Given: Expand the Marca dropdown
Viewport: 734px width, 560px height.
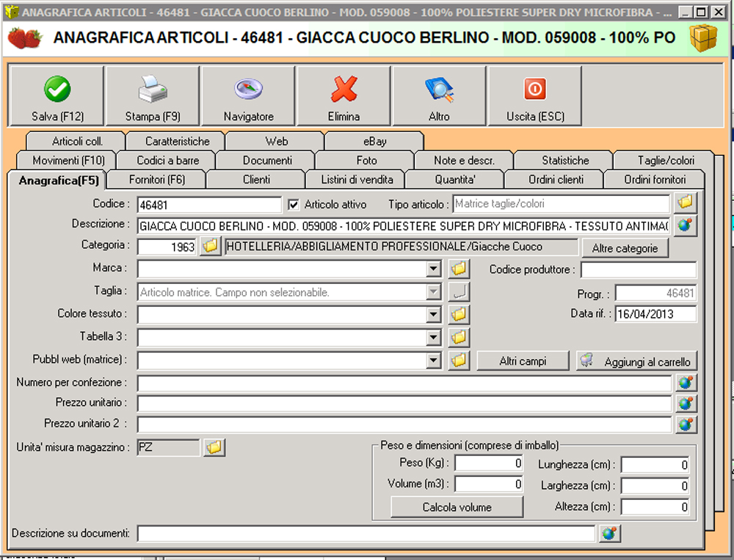Looking at the screenshot, I should point(433,269).
